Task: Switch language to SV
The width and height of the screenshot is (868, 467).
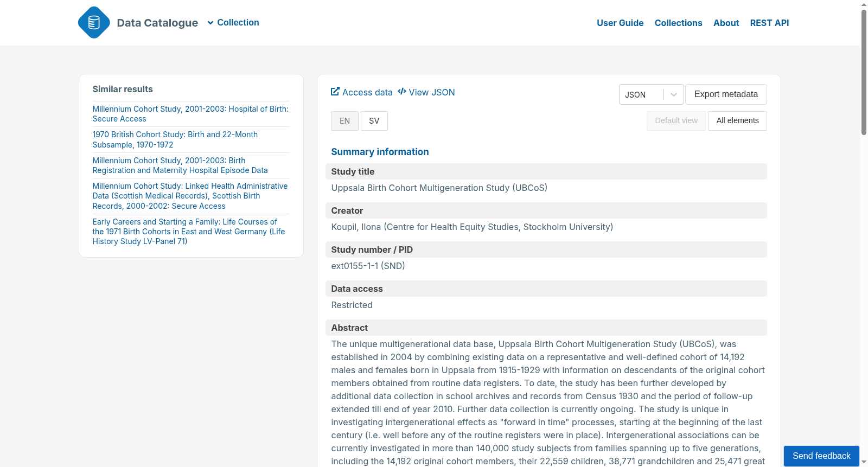Action: tap(374, 121)
